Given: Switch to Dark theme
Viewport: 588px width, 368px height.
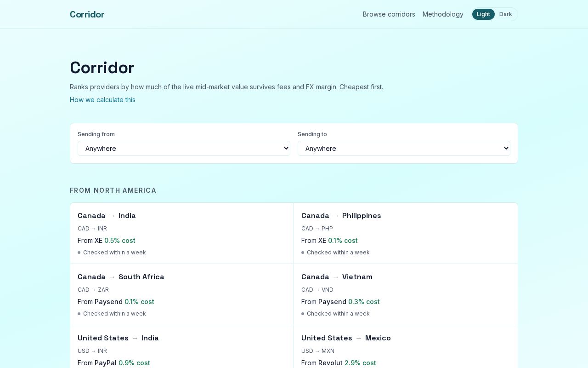Looking at the screenshot, I should [x=505, y=14].
